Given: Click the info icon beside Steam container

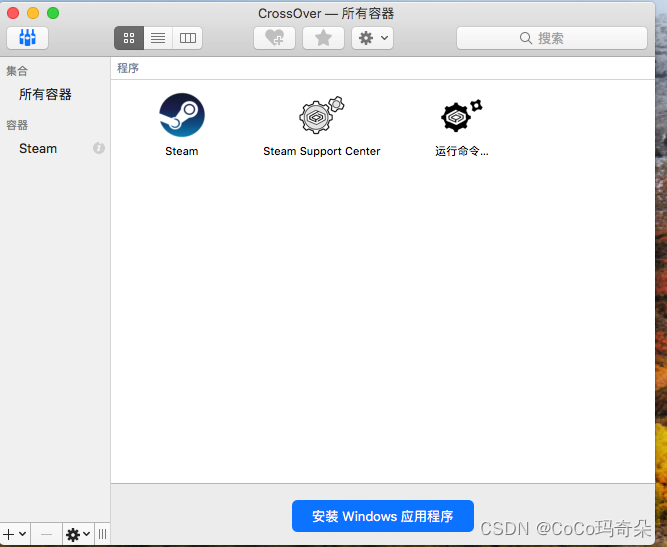Looking at the screenshot, I should [99, 148].
